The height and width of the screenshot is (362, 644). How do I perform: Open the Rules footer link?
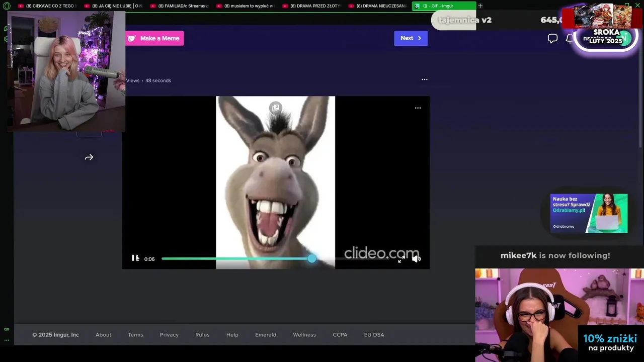[x=202, y=335]
